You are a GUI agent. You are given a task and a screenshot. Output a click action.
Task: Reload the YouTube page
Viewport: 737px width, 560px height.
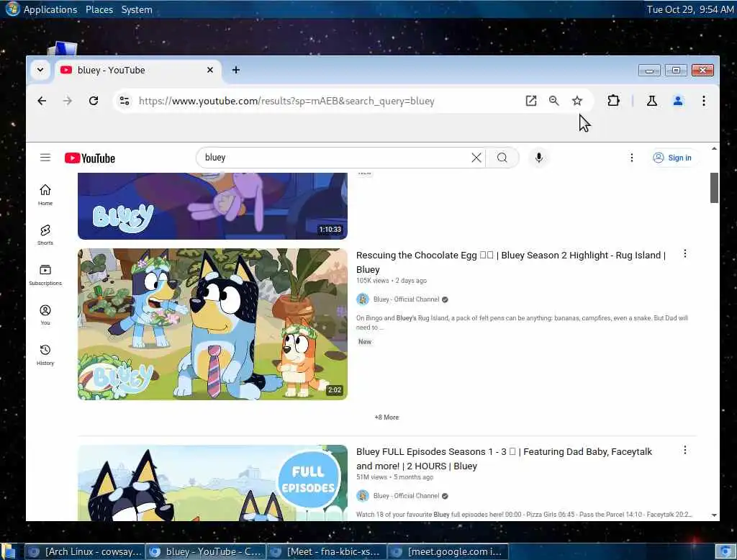[x=94, y=101]
